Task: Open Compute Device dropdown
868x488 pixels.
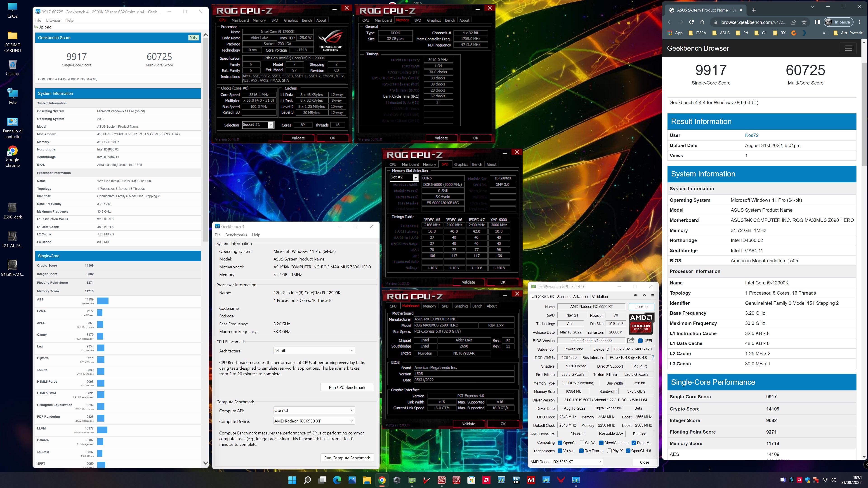Action: click(x=314, y=421)
